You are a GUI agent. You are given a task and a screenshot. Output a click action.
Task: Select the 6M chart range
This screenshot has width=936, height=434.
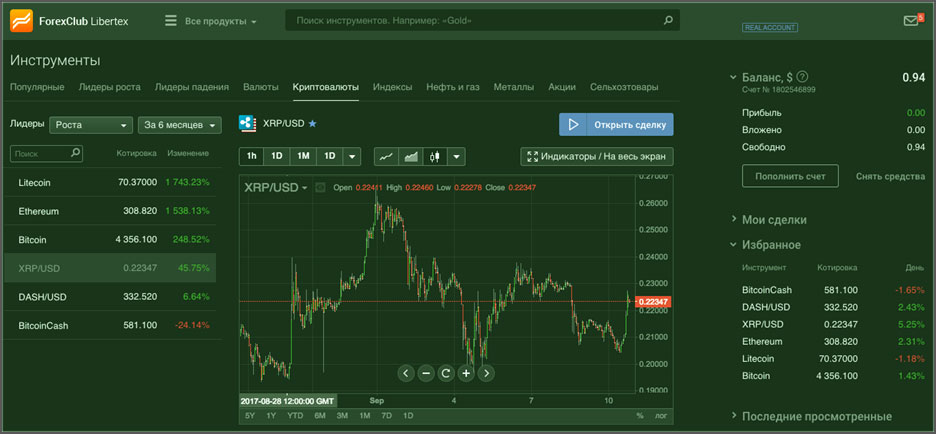point(320,415)
